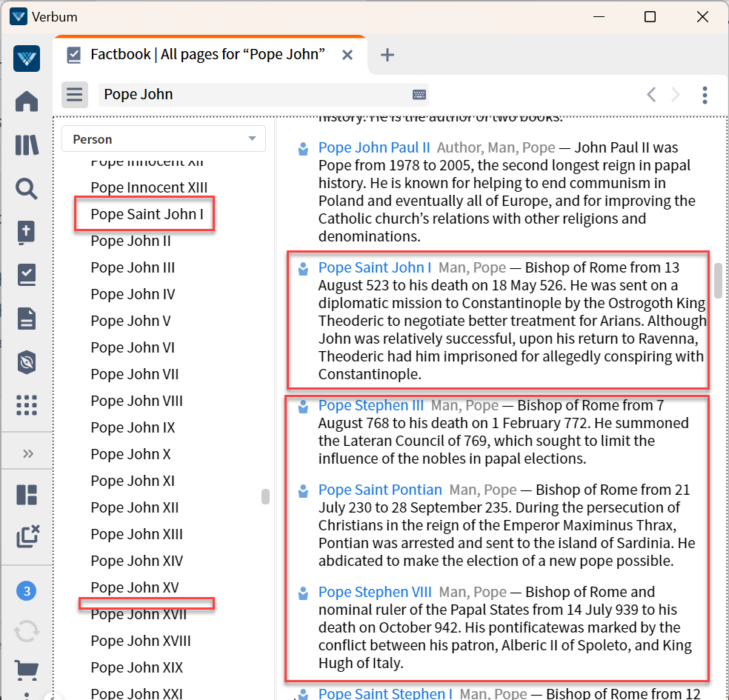Open Search with magnifying glass icon
Image resolution: width=729 pixels, height=700 pixels.
pyautogui.click(x=27, y=189)
